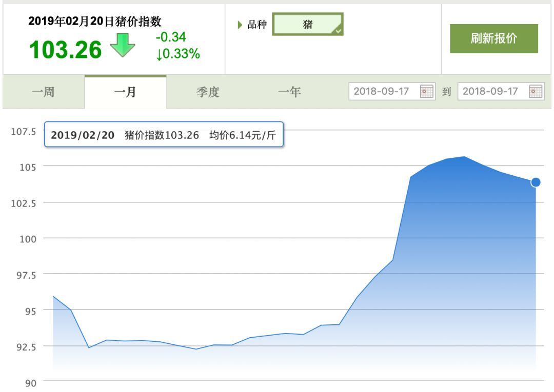The image size is (554, 392).
Task: Click the blue data point marker
Action: point(536,182)
